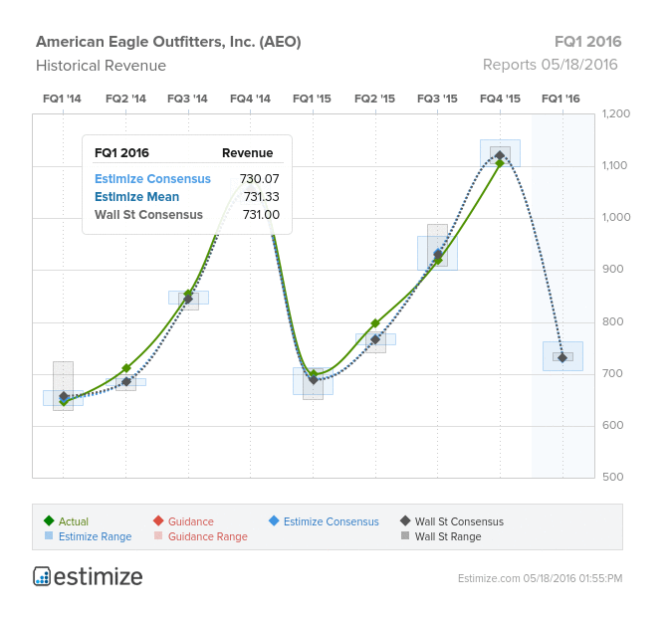672x617 pixels.
Task: Click the red Guidance legend diamond
Action: [x=158, y=520]
